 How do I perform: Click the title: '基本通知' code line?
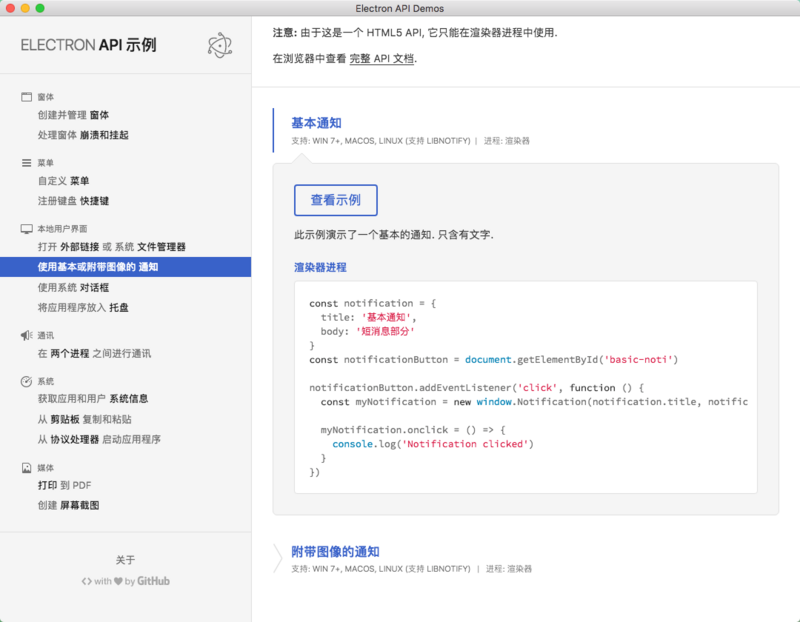368,317
